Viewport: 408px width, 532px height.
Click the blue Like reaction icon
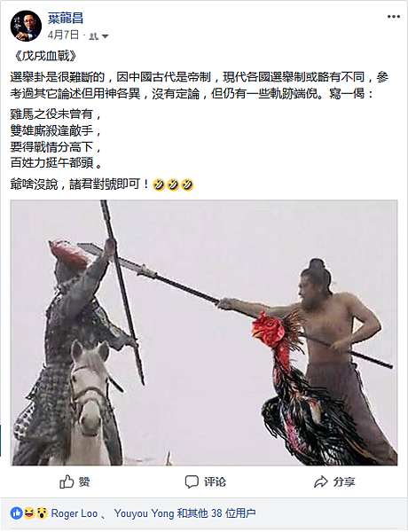[x=16, y=513]
